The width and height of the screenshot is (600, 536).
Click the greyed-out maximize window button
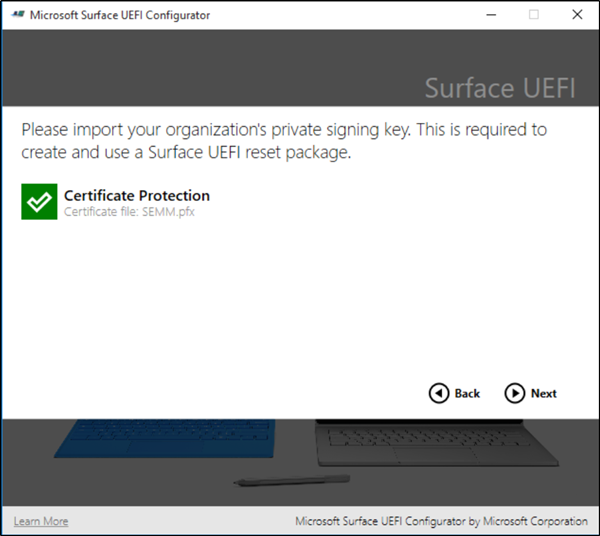[x=533, y=15]
